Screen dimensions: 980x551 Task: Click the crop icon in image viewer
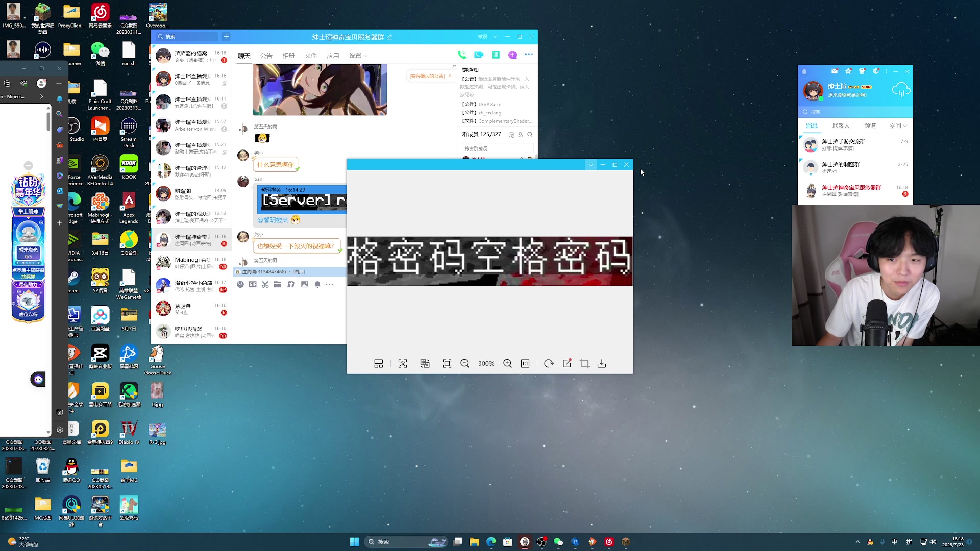tap(584, 363)
